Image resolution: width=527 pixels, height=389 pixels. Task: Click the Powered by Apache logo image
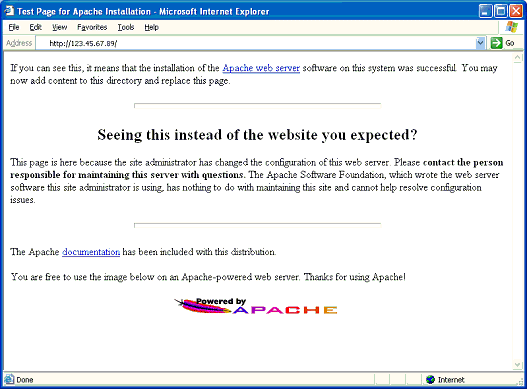pyautogui.click(x=256, y=306)
